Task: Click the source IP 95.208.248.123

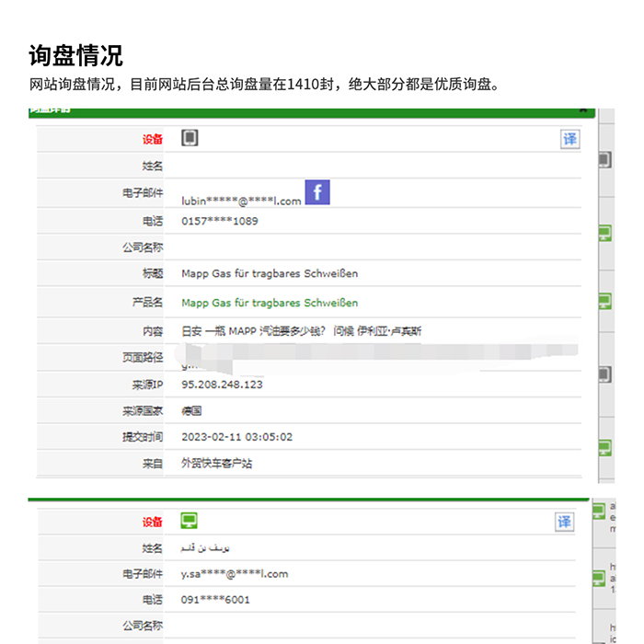Action: pos(222,385)
